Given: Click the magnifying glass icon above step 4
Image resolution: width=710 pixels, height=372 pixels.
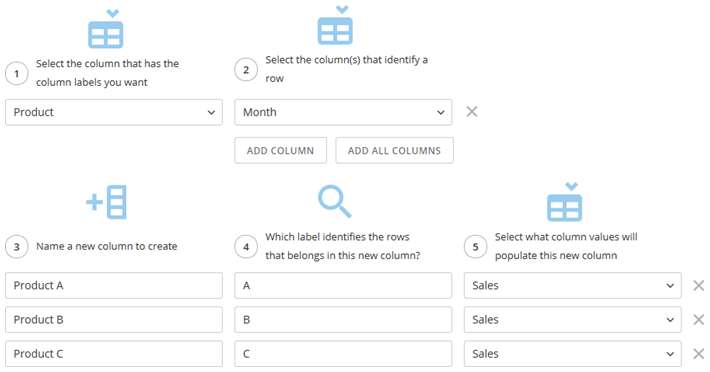Looking at the screenshot, I should click(335, 201).
